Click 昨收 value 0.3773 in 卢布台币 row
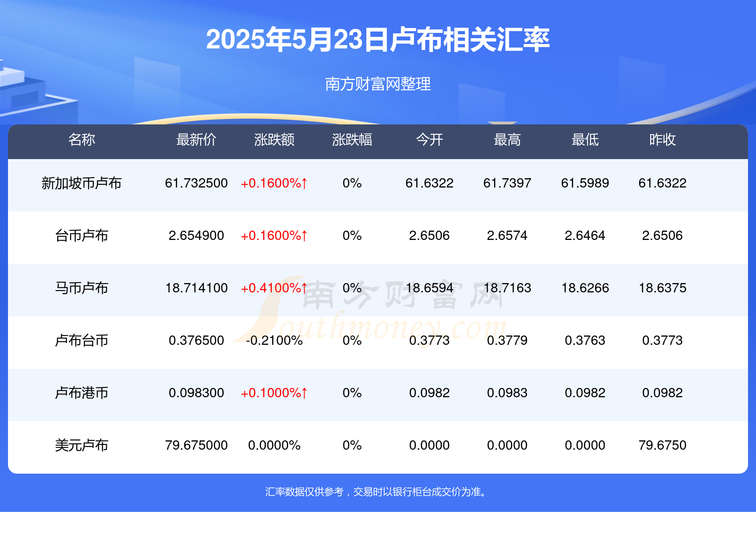Screen dimensions: 756x551 [x=663, y=340]
